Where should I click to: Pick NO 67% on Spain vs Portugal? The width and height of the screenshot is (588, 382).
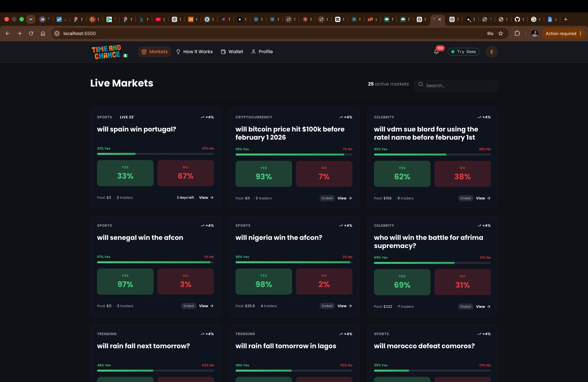(186, 173)
